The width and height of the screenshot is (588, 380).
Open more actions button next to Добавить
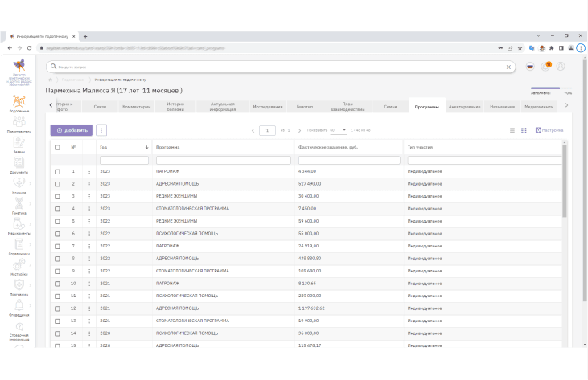coord(101,130)
